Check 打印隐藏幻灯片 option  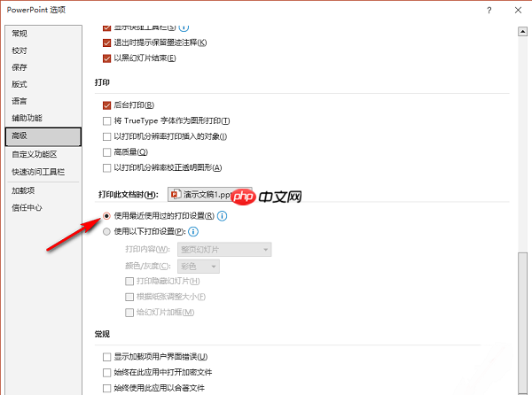pos(129,281)
